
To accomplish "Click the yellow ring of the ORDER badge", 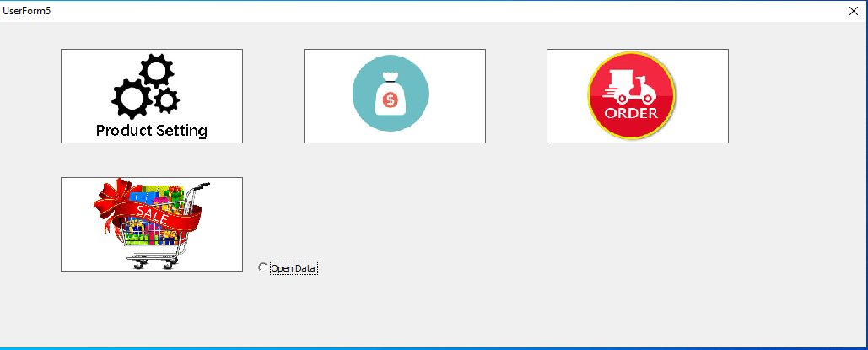I will pos(632,53).
